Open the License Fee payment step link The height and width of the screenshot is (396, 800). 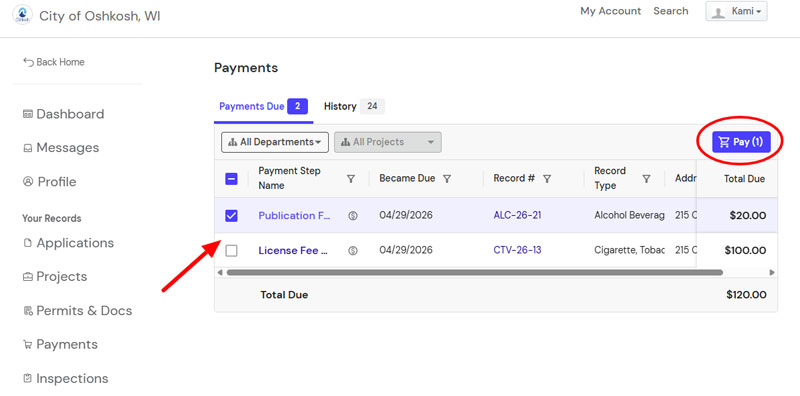coord(293,251)
